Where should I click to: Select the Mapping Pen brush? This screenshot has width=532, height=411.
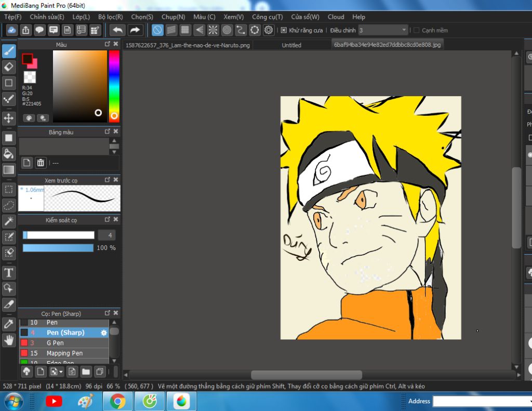pyautogui.click(x=64, y=353)
